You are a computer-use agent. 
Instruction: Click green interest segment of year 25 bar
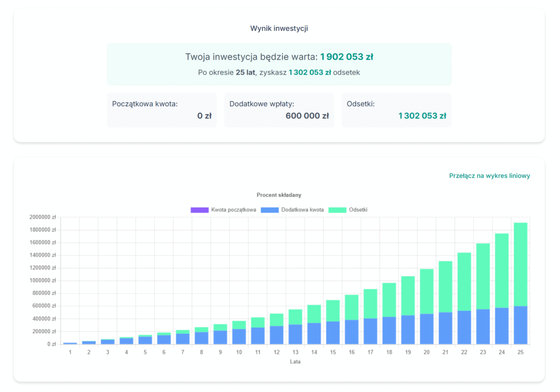[520, 264]
